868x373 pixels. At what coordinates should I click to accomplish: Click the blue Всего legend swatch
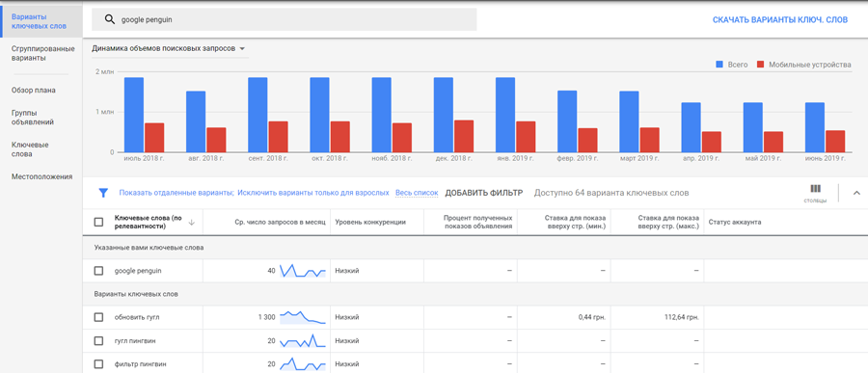click(x=719, y=65)
